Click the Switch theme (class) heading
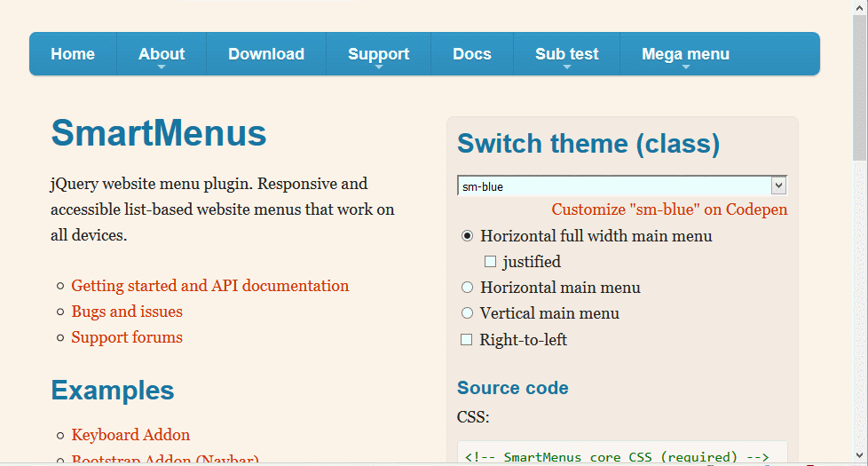Screen dimensions: 868x466 [x=588, y=144]
